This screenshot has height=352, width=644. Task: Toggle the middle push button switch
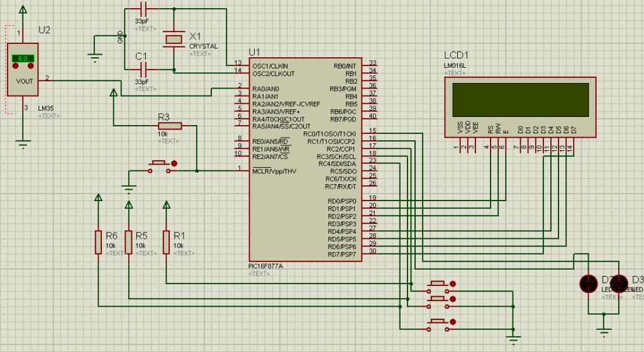[x=438, y=302]
